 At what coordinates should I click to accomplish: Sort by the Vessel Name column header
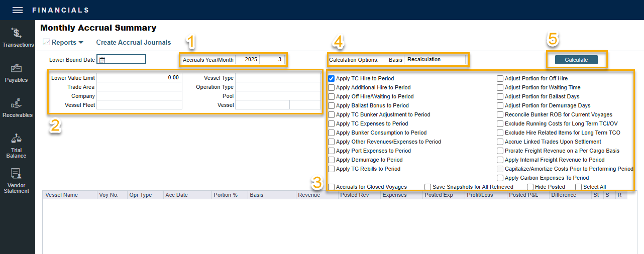click(x=62, y=195)
